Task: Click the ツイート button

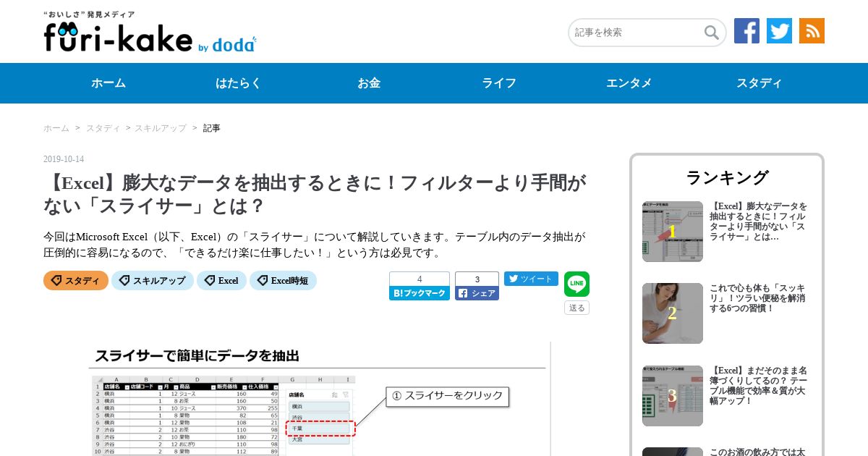Action: click(531, 279)
